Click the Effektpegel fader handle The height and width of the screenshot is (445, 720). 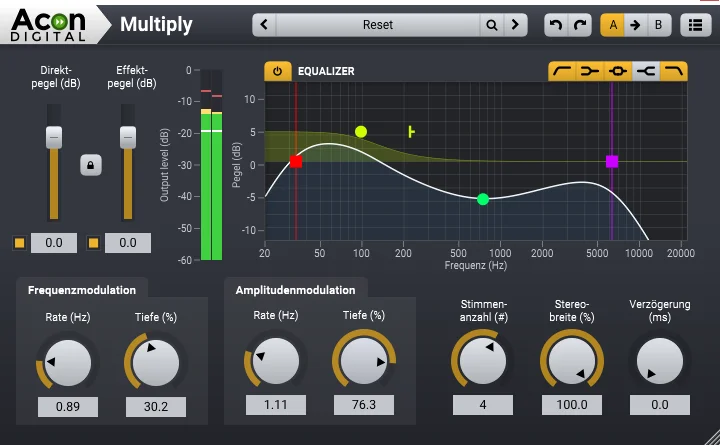coord(128,137)
